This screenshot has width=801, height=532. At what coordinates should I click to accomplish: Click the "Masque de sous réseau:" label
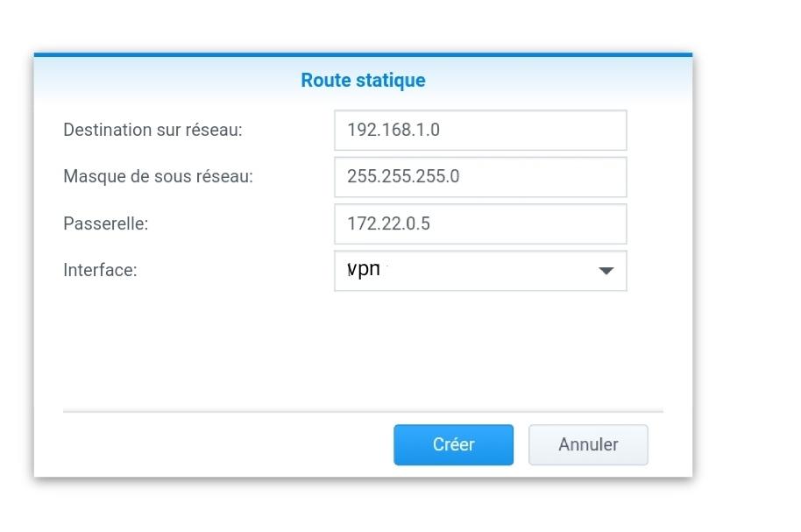click(x=158, y=176)
